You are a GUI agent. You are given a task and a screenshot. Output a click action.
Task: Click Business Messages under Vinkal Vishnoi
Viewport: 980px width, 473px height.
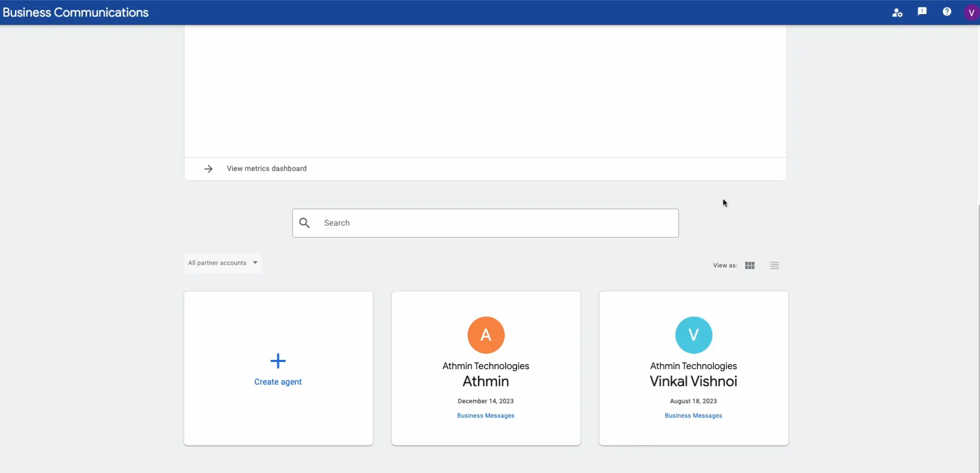(693, 415)
